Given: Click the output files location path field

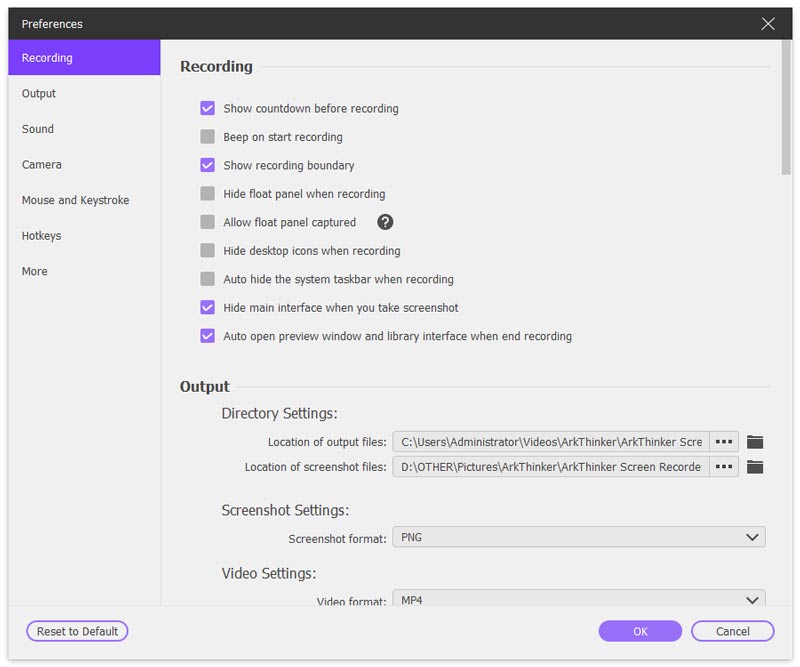Looking at the screenshot, I should (551, 442).
